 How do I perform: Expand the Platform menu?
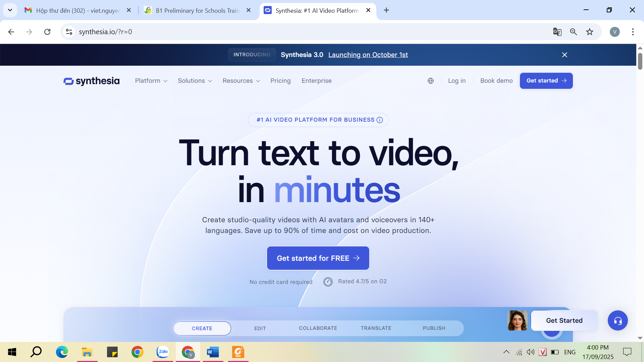(151, 81)
